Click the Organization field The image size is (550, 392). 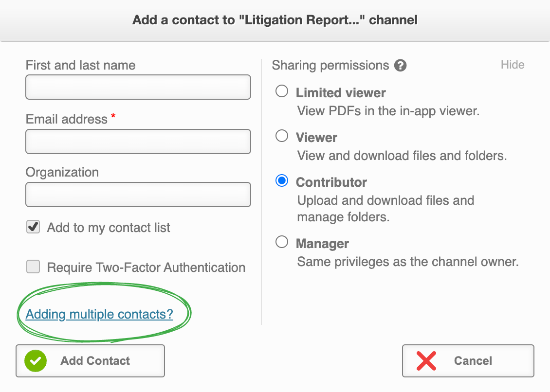point(138,195)
